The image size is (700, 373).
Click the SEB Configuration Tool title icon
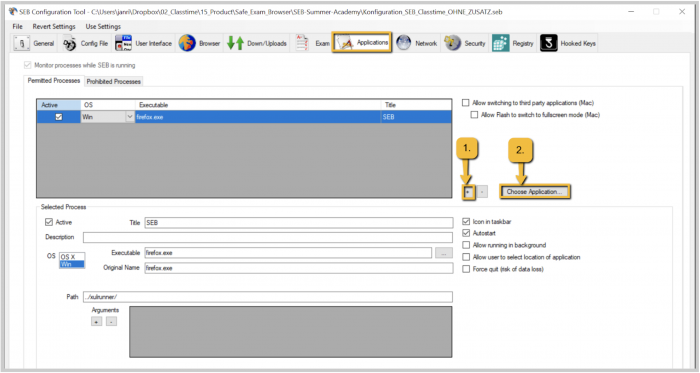pyautogui.click(x=13, y=12)
